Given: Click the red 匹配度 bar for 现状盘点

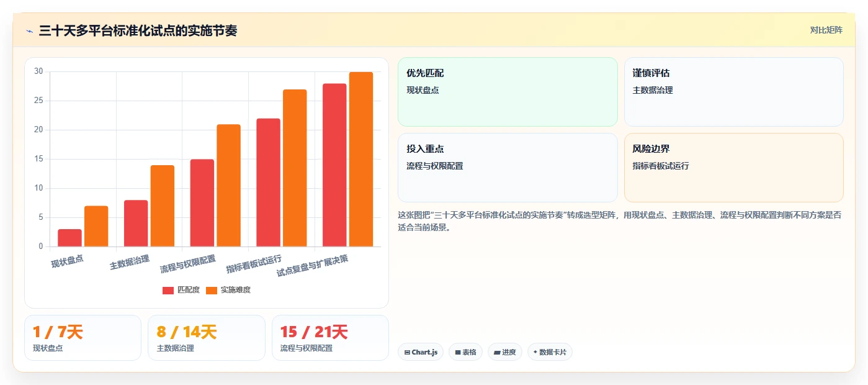Looking at the screenshot, I should (x=69, y=238).
